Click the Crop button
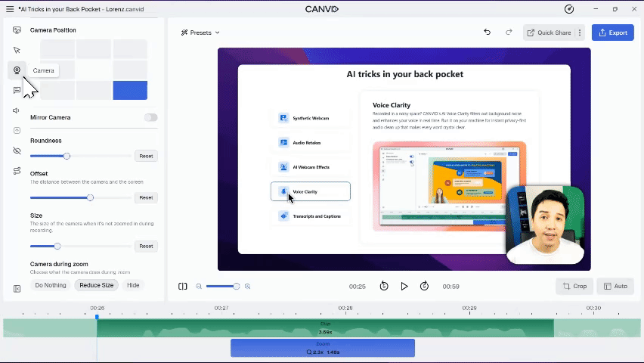 pos(574,287)
